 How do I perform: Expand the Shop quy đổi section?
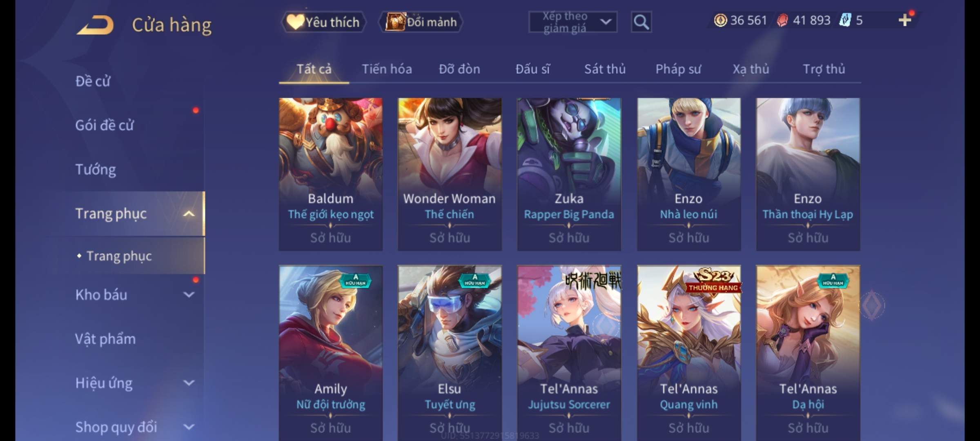[x=136, y=427]
